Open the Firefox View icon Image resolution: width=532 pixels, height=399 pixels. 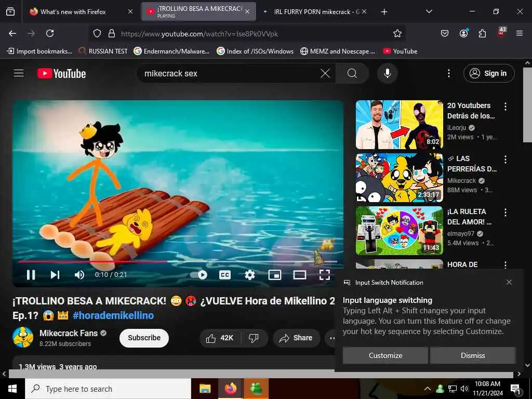point(10,11)
